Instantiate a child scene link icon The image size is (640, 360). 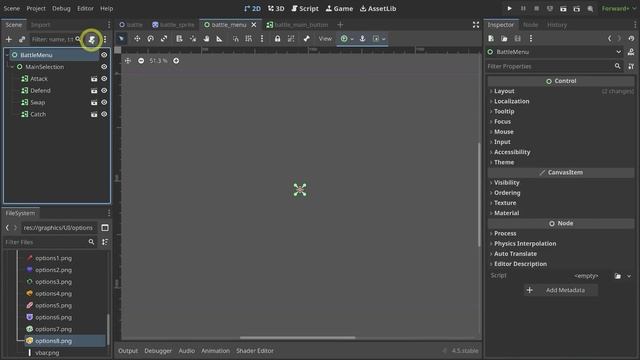(x=22, y=39)
